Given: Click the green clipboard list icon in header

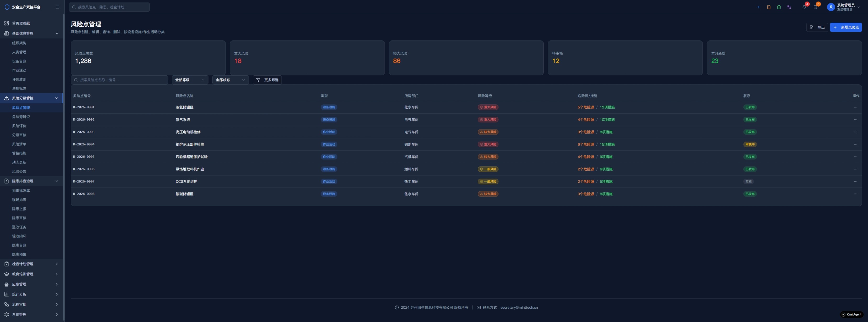Looking at the screenshot, I should point(779,7).
